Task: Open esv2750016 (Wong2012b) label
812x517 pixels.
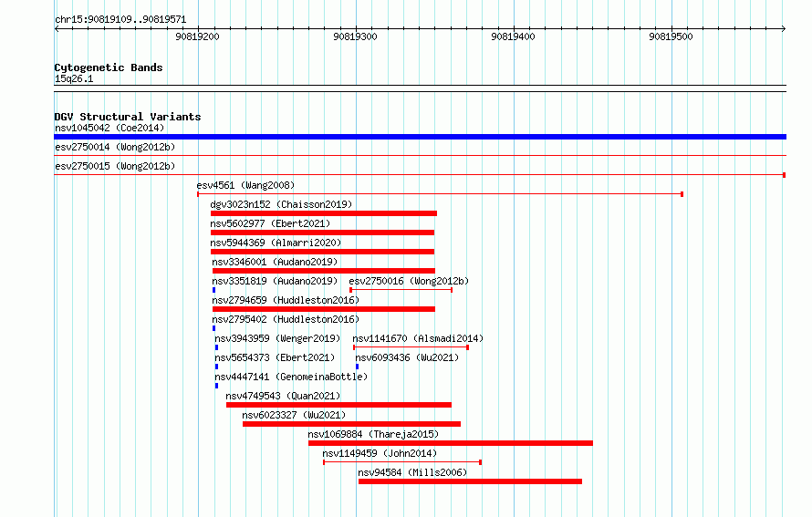Action: pos(409,281)
